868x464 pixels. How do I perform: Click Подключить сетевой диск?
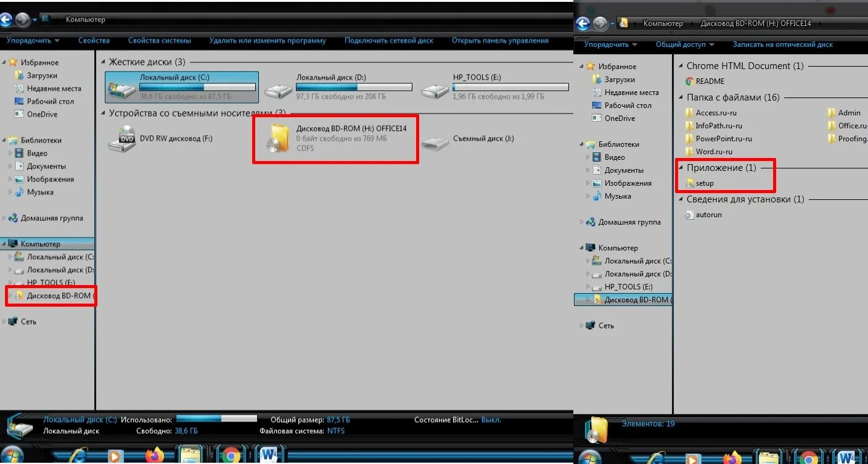coord(389,41)
